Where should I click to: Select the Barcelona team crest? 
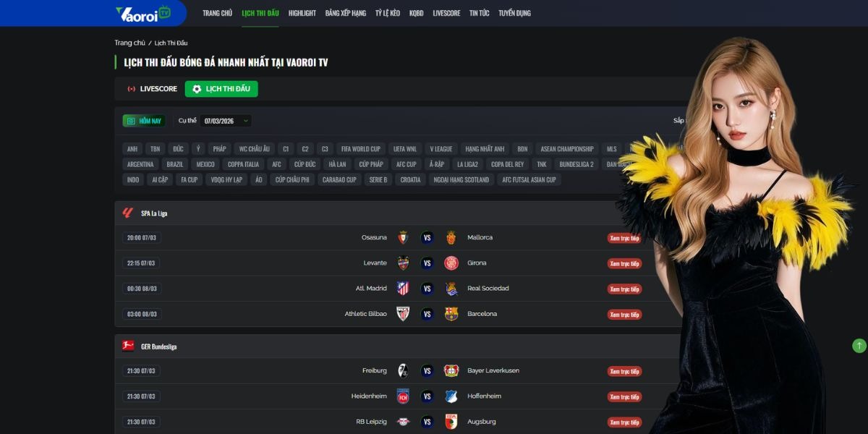[x=451, y=314]
